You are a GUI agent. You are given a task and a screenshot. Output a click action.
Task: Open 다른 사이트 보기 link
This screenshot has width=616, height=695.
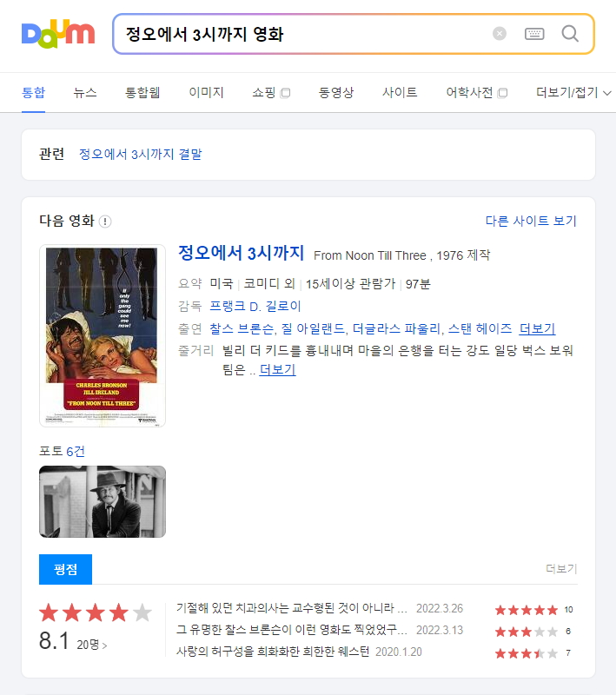pyautogui.click(x=531, y=221)
